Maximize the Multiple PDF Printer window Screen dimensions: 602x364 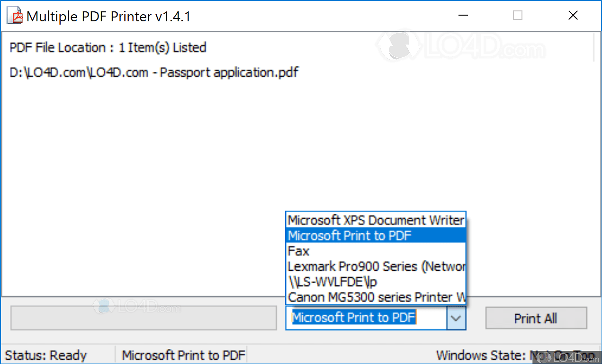(x=517, y=15)
